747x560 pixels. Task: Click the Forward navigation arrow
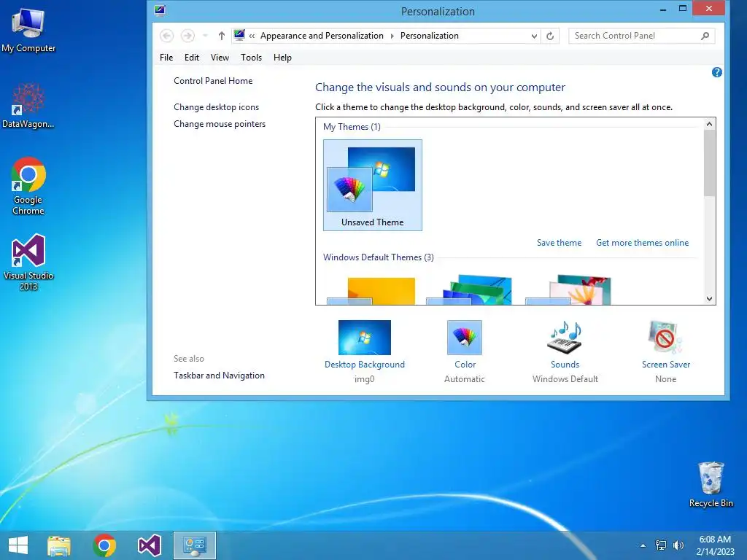coord(187,36)
